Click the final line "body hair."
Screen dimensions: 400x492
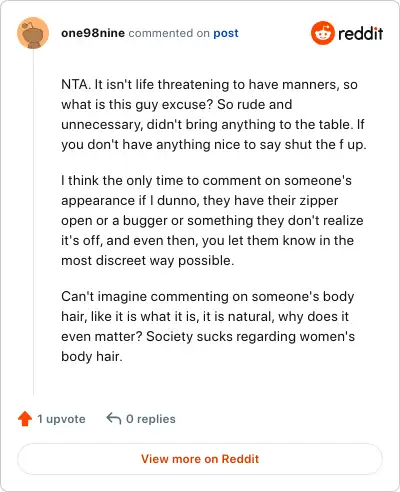(x=92, y=357)
